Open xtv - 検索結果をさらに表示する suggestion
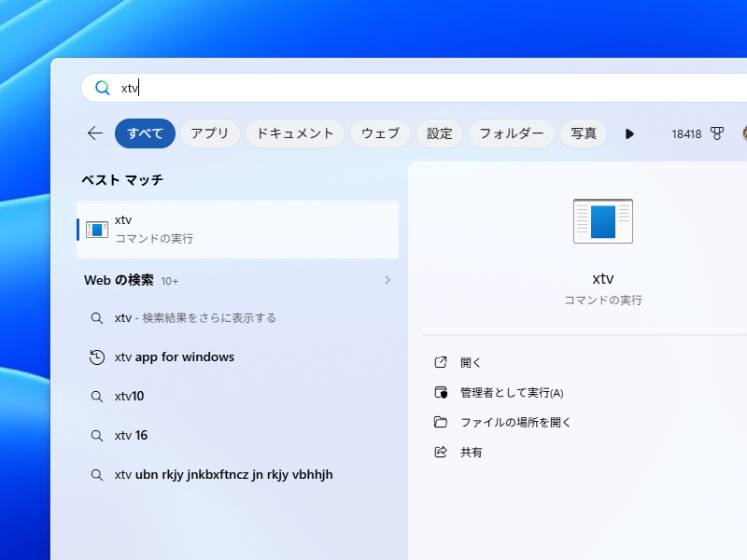 (238, 318)
